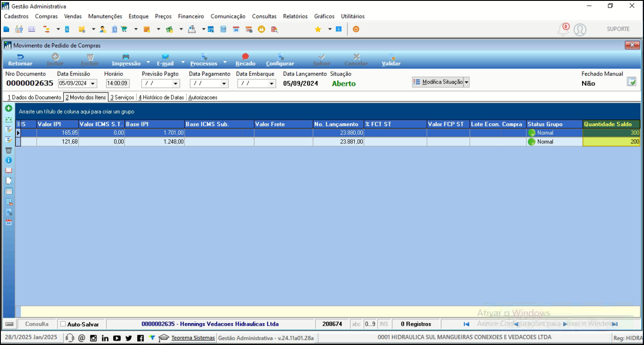
Task: Click the Base IPI cell 1.701,00
Action: click(155, 133)
